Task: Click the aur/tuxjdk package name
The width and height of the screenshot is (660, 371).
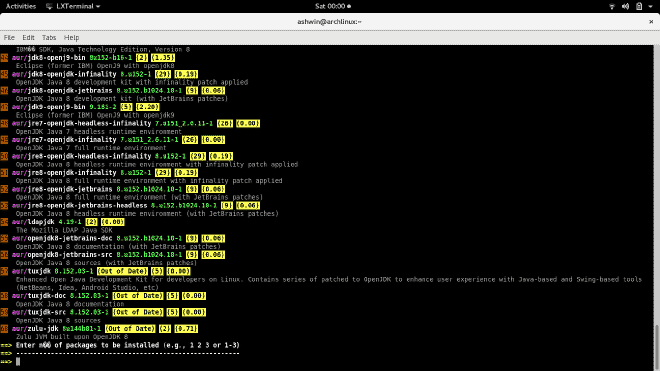Action: 31,271
